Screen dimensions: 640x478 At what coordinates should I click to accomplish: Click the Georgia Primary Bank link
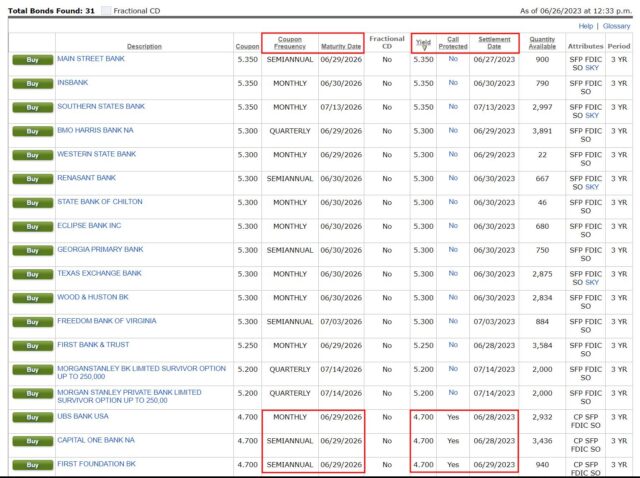[100, 249]
